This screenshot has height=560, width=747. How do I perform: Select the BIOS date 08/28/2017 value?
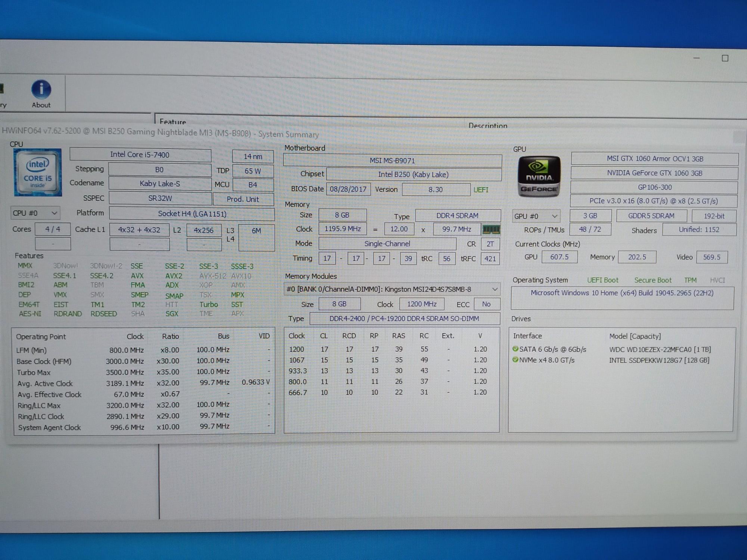click(x=348, y=189)
